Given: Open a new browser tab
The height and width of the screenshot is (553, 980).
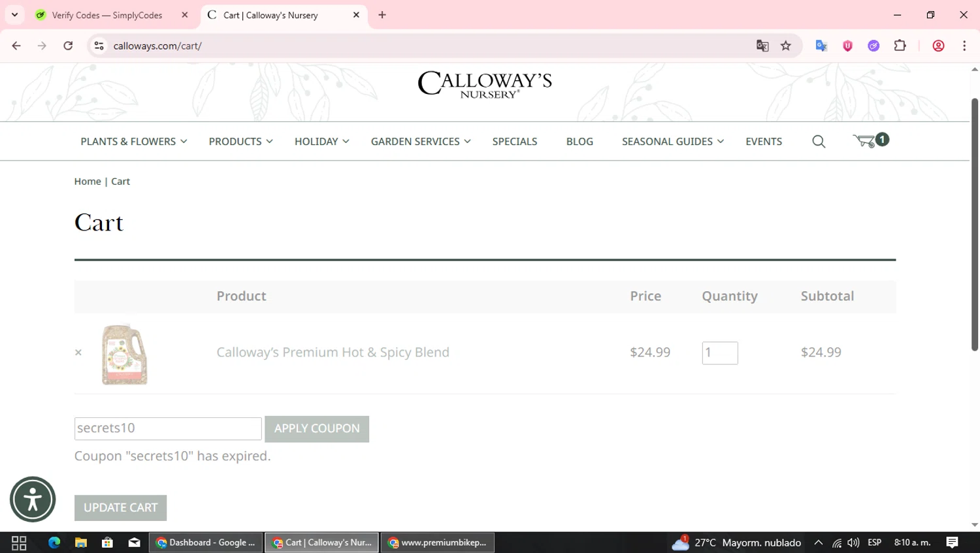Looking at the screenshot, I should (x=382, y=15).
